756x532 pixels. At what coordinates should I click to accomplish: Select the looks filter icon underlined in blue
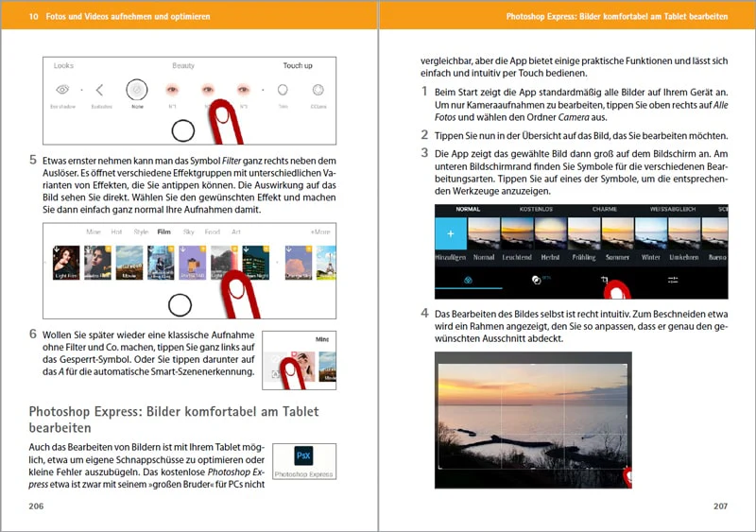[x=468, y=280]
